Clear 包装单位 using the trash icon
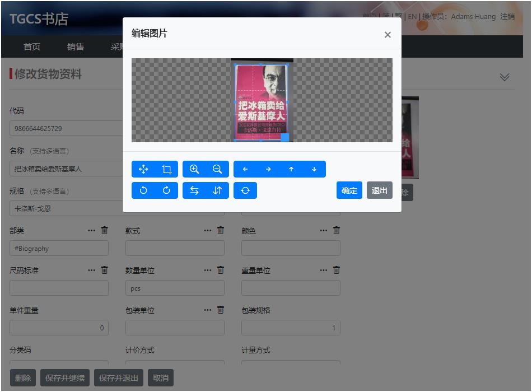This screenshot has height=392, width=532. (x=221, y=310)
